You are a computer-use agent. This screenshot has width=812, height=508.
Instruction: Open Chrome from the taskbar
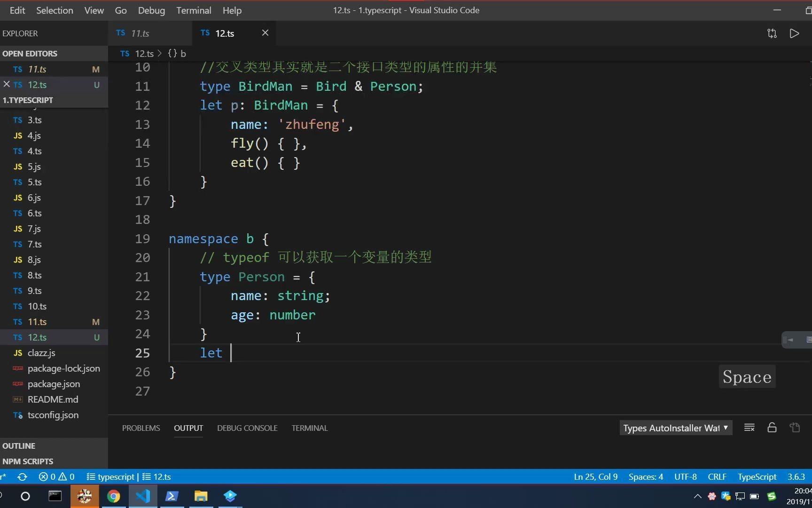114,496
